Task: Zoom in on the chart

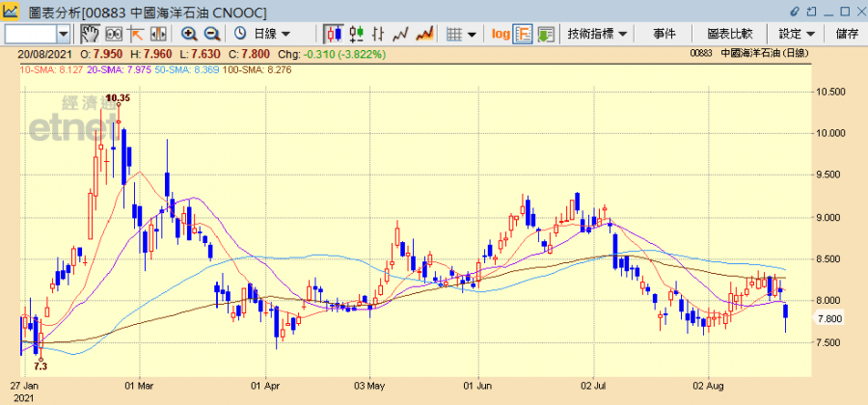Action: coord(189,34)
